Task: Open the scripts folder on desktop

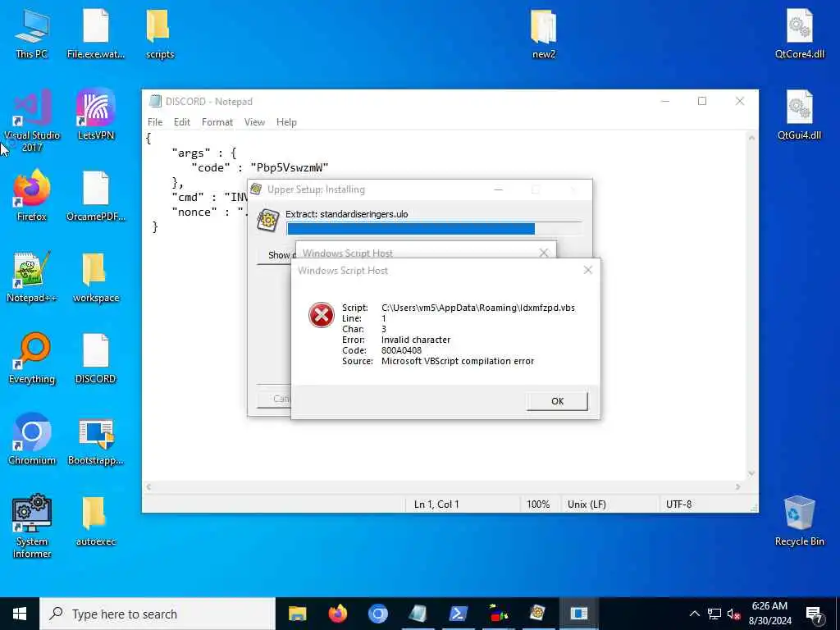Action: coord(160,34)
